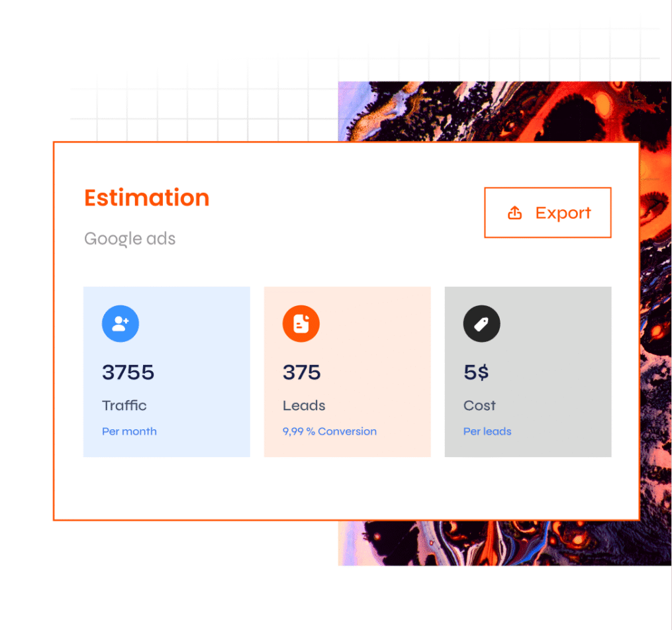
Task: Click the orange document Leads icon
Action: [301, 324]
